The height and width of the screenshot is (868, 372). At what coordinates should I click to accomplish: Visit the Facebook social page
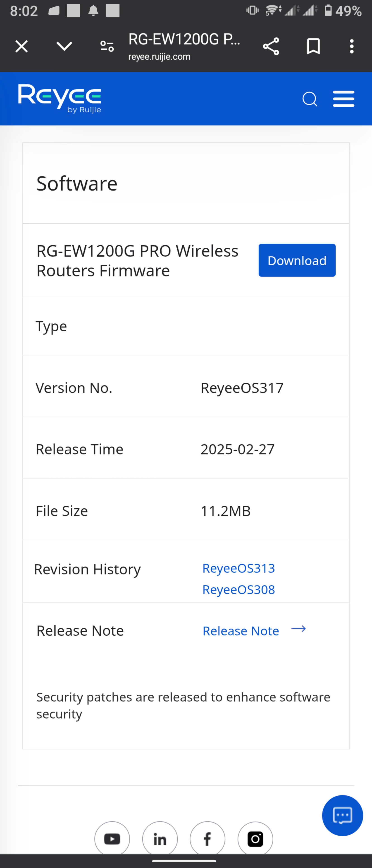pyautogui.click(x=207, y=839)
